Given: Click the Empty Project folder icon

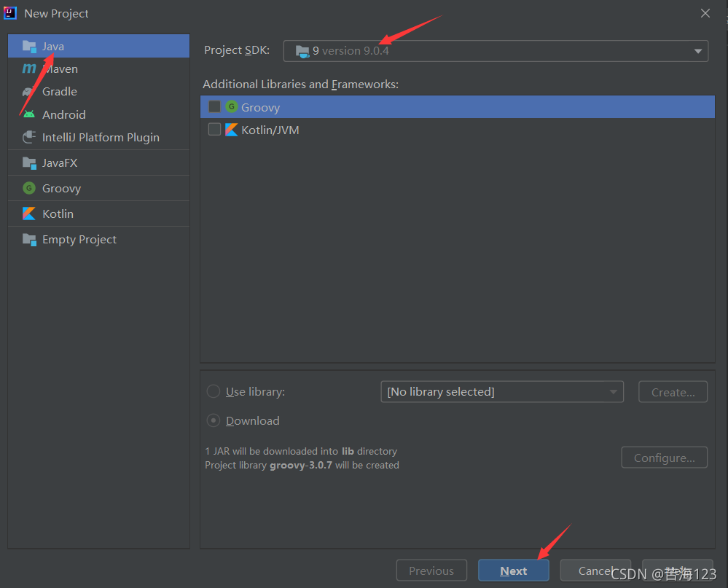Looking at the screenshot, I should click(29, 240).
